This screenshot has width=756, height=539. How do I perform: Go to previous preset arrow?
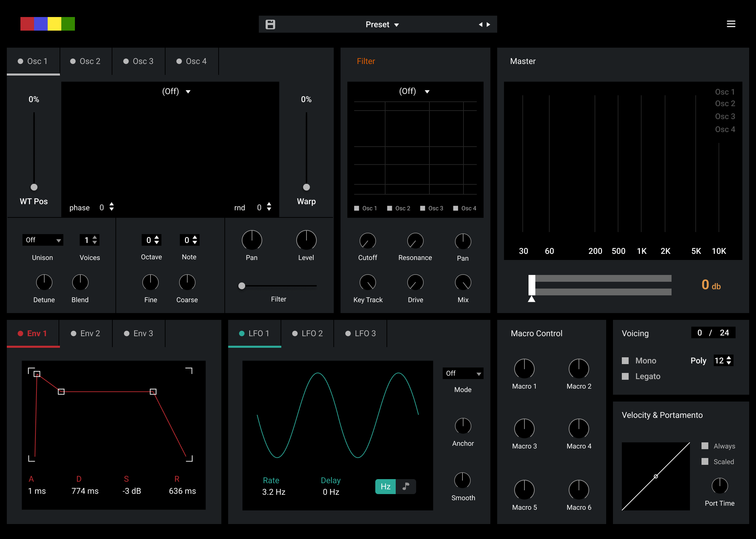pyautogui.click(x=481, y=24)
